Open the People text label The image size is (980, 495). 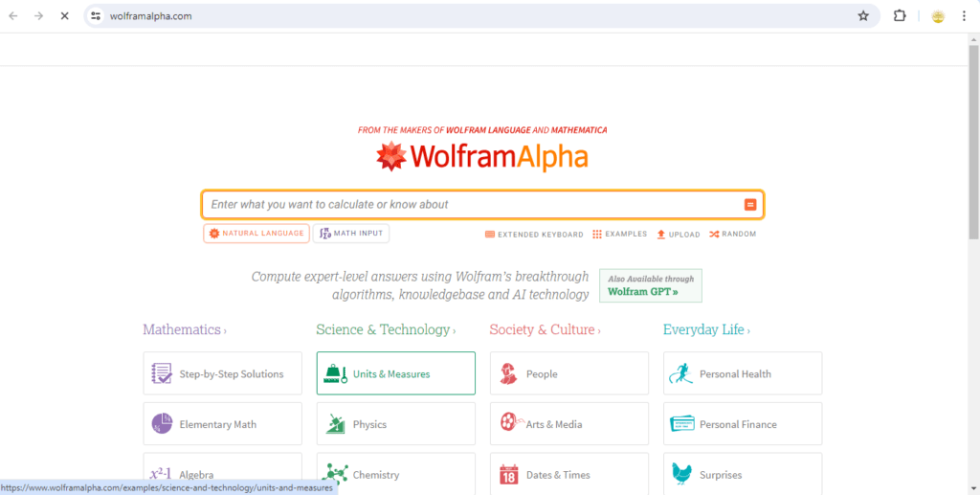(542, 374)
